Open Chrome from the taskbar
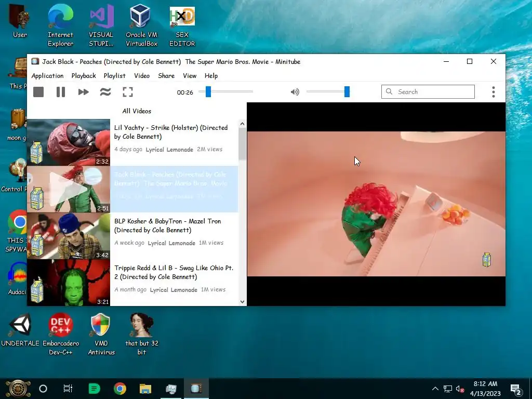This screenshot has width=532, height=399. pyautogui.click(x=120, y=389)
